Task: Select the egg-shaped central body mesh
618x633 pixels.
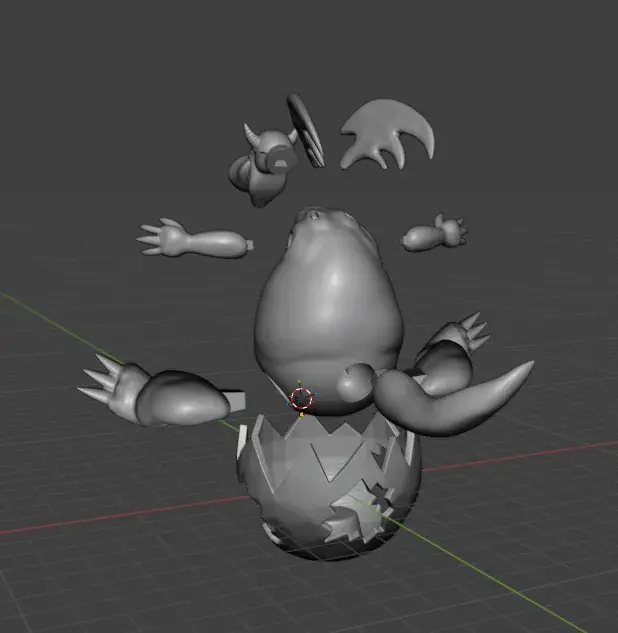Action: 327,311
